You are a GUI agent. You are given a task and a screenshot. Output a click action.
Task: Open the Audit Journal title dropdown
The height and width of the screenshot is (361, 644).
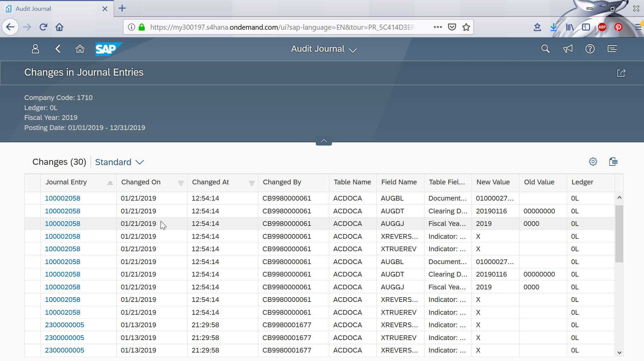click(352, 49)
